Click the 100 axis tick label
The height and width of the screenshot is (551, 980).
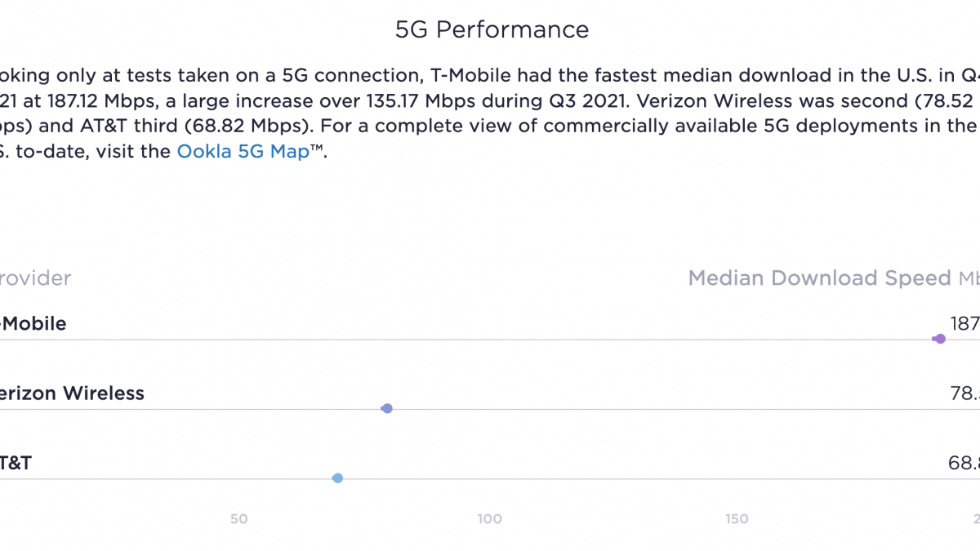coord(490,519)
